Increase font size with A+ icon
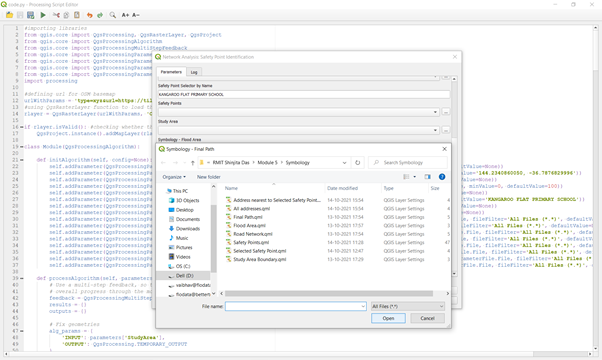Viewport: 602px width, 360px height. pos(125,15)
